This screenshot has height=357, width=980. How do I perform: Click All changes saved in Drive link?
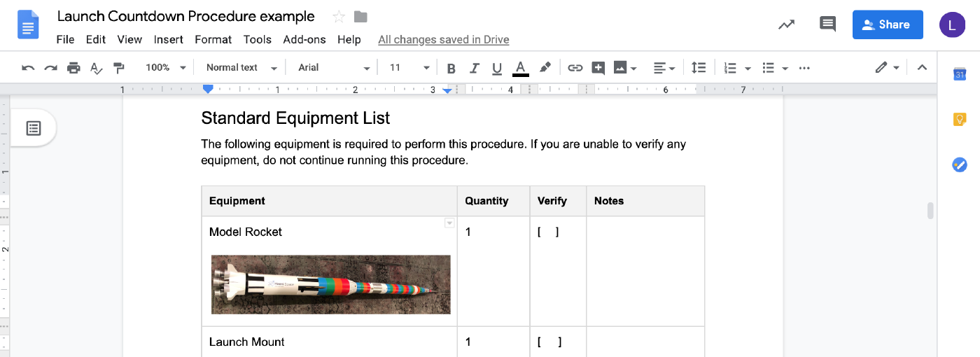tap(443, 40)
